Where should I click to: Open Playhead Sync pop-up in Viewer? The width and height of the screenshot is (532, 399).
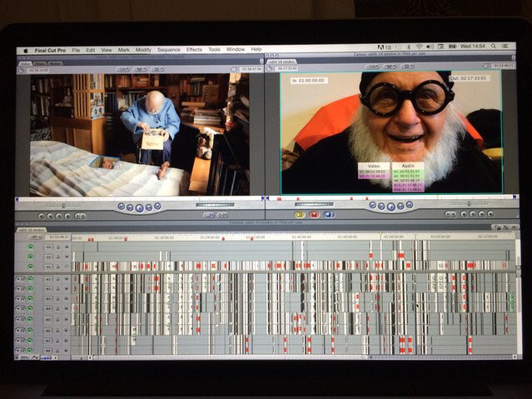point(140,70)
